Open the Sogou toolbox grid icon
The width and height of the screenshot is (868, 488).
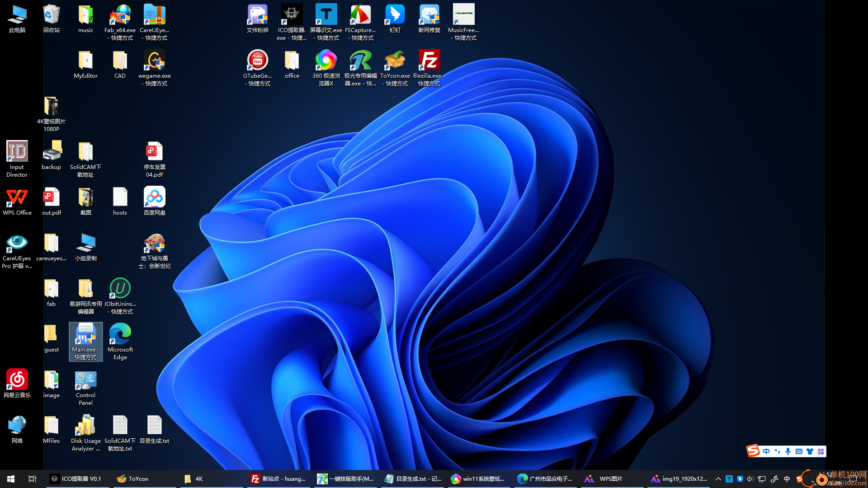point(821,451)
